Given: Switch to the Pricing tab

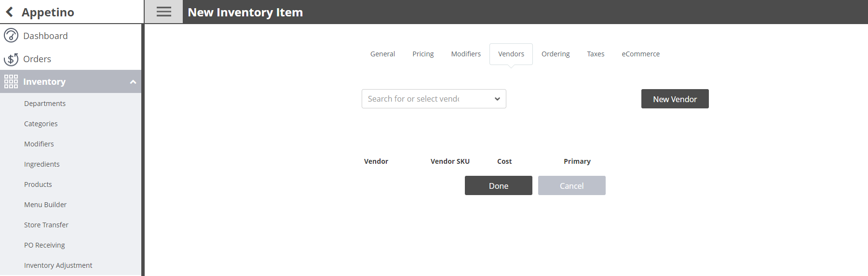Looking at the screenshot, I should click(x=423, y=54).
